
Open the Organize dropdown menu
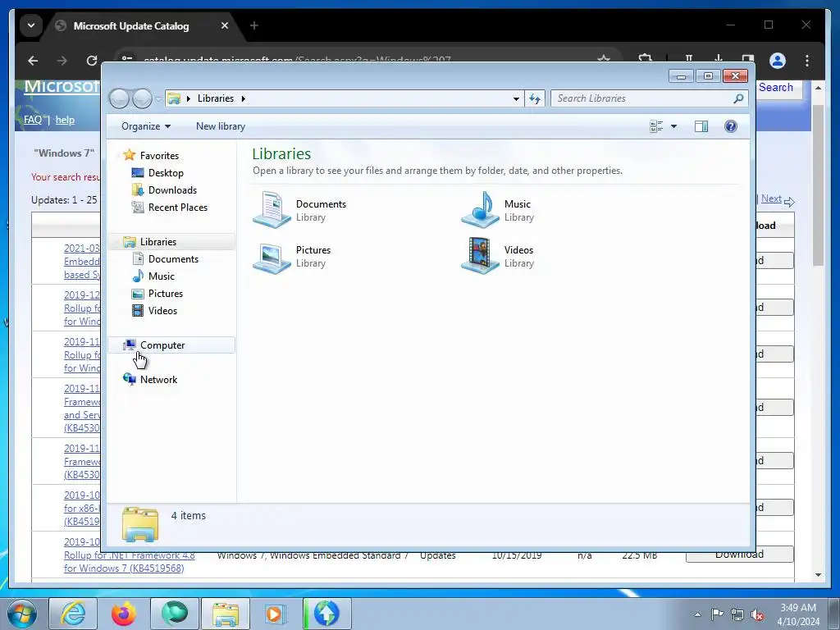point(146,126)
